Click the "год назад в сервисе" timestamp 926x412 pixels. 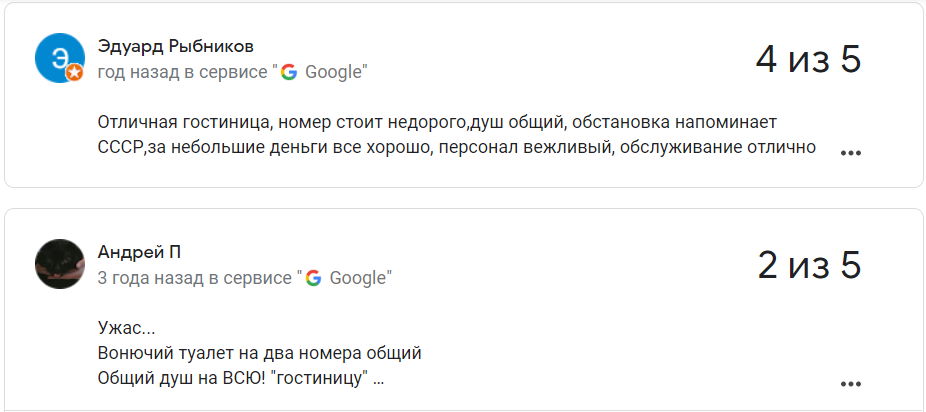tap(184, 72)
